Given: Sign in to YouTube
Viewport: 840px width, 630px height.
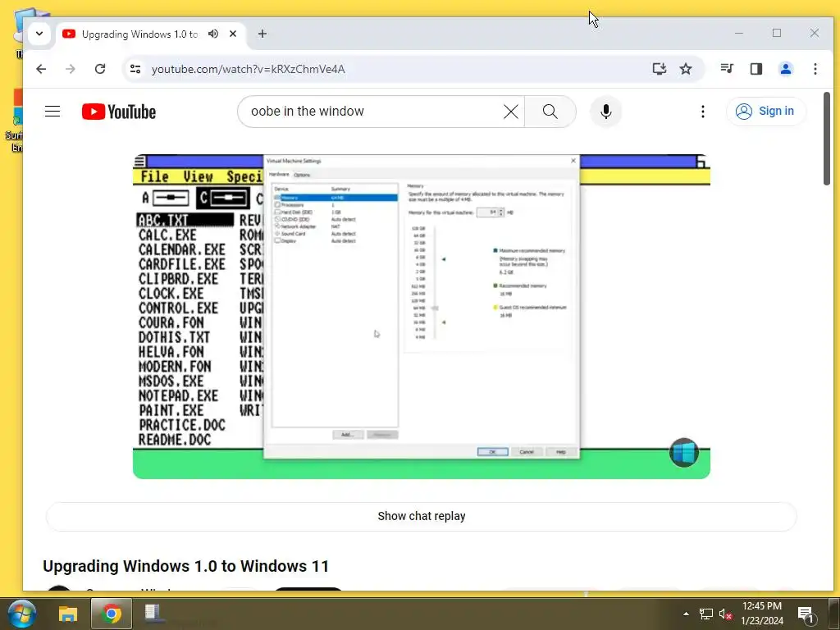Looking at the screenshot, I should tap(765, 112).
